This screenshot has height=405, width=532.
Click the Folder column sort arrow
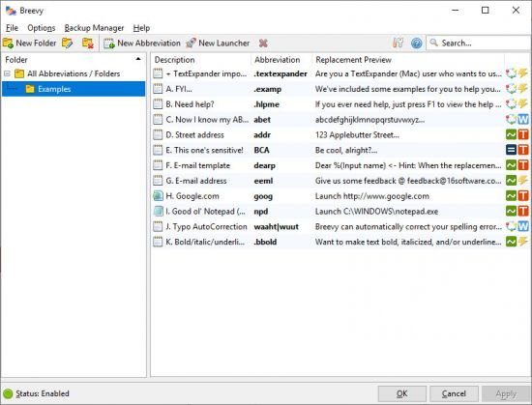coord(138,59)
